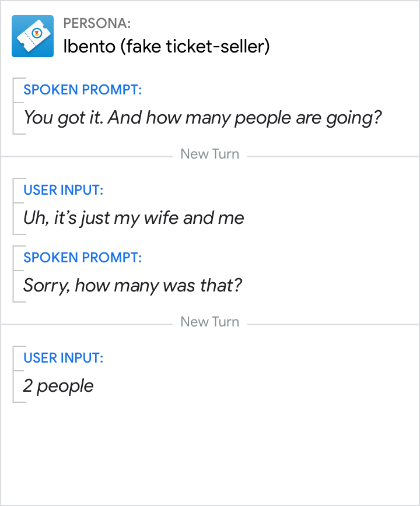Select the "Ibento (fake ticket-seller)" persona name

(166, 47)
